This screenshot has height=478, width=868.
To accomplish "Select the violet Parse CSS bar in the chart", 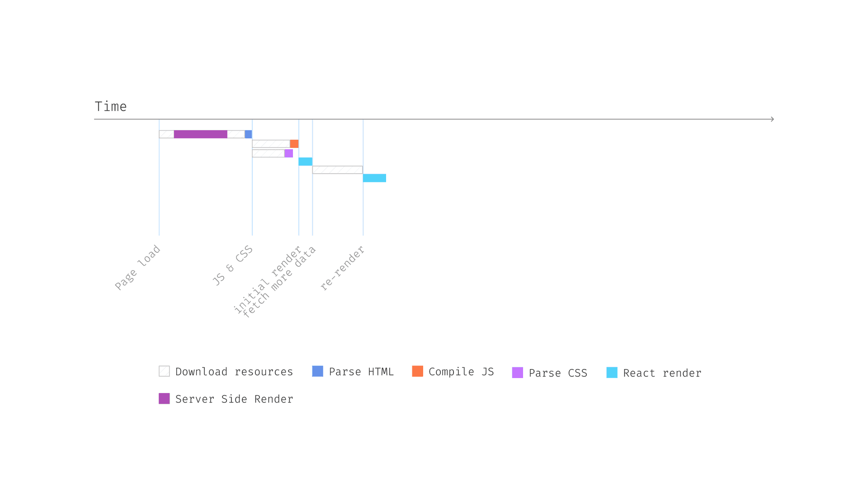I will click(x=288, y=153).
